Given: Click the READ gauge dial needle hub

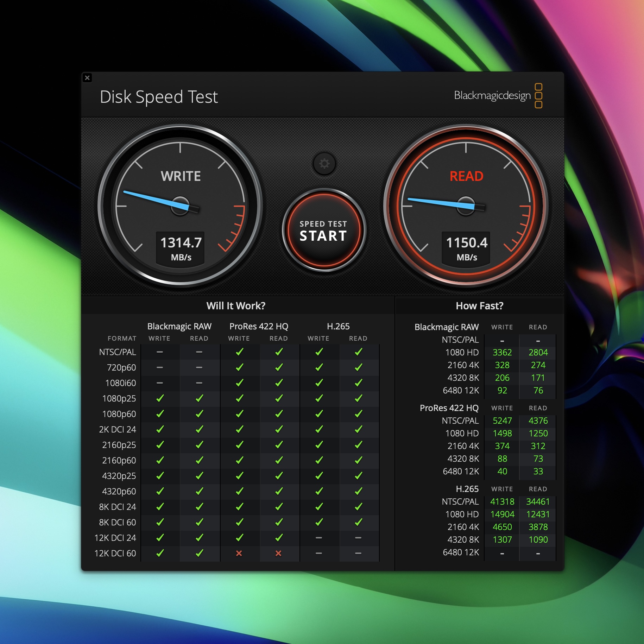Looking at the screenshot, I should pos(466,206).
